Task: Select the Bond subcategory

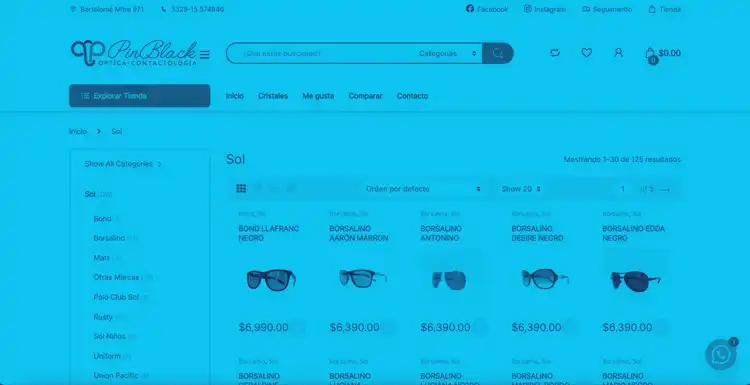Action: pyautogui.click(x=102, y=219)
